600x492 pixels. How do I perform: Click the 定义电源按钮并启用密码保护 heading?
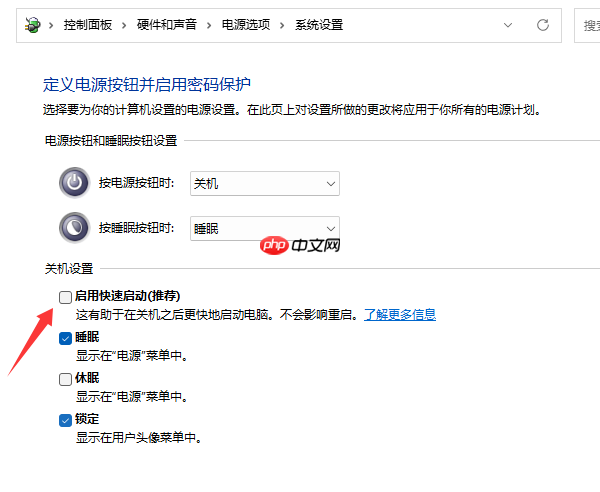click(x=147, y=84)
